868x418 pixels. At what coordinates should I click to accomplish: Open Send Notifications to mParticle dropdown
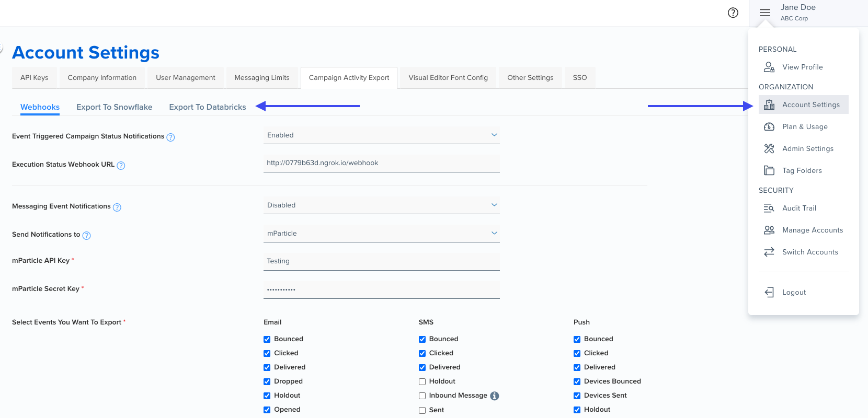coord(382,234)
